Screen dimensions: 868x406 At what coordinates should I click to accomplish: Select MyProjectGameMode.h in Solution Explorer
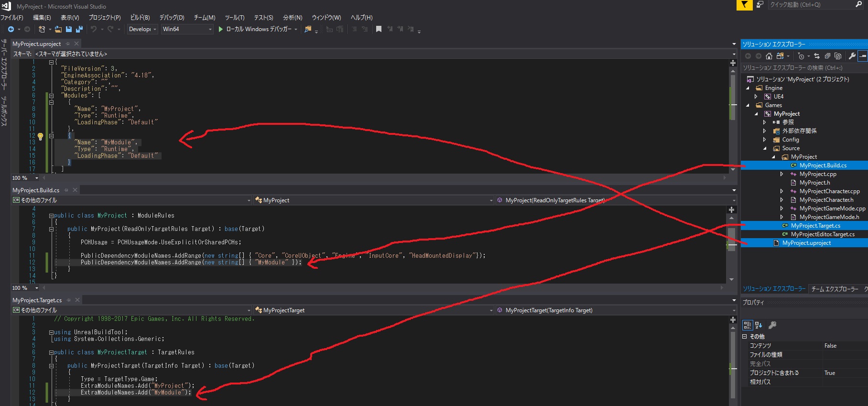(829, 217)
